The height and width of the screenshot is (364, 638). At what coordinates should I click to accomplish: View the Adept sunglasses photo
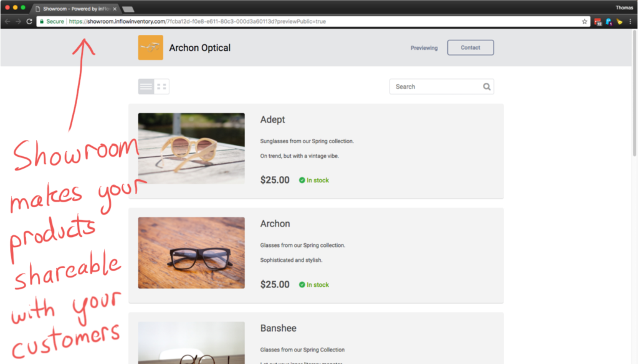[191, 148]
